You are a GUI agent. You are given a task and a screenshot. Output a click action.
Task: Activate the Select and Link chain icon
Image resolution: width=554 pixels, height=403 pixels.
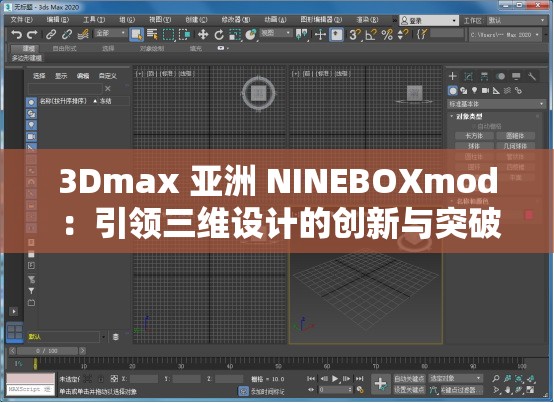point(51,34)
